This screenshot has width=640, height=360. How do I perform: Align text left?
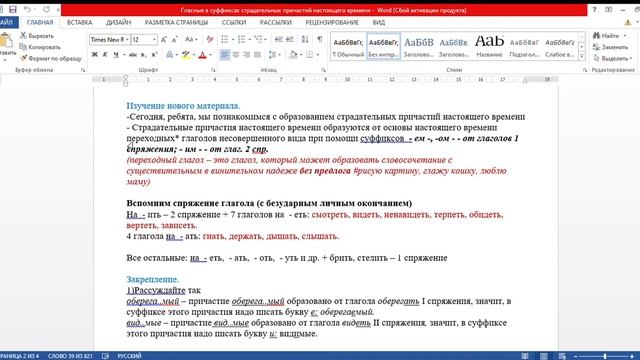coord(224,55)
